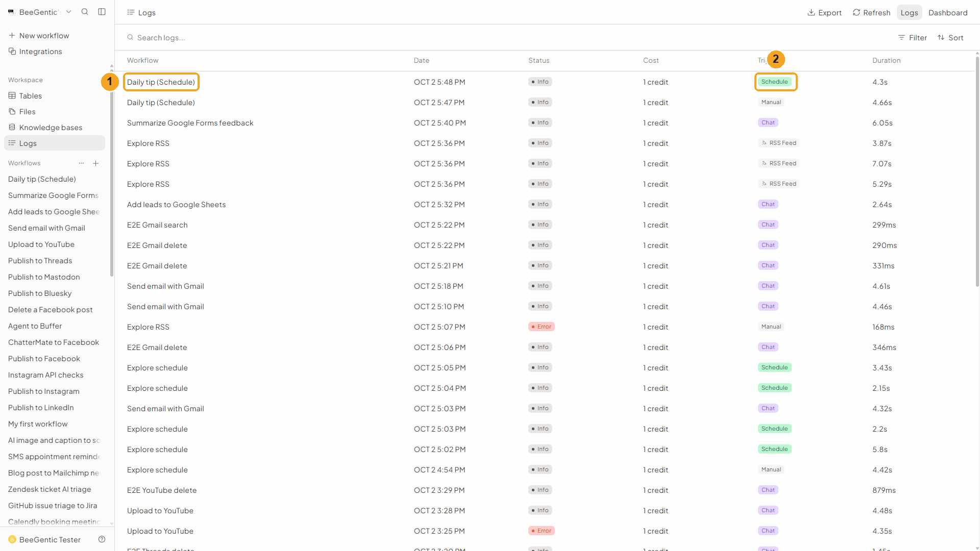Click the search magnifier icon in sidebar header
This screenshot has height=551, width=980.
(x=85, y=12)
